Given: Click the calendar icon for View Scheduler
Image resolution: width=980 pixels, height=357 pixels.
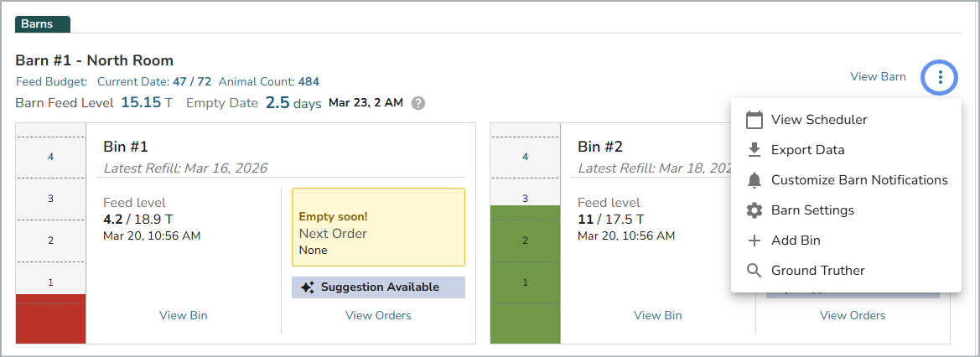Looking at the screenshot, I should (x=754, y=120).
